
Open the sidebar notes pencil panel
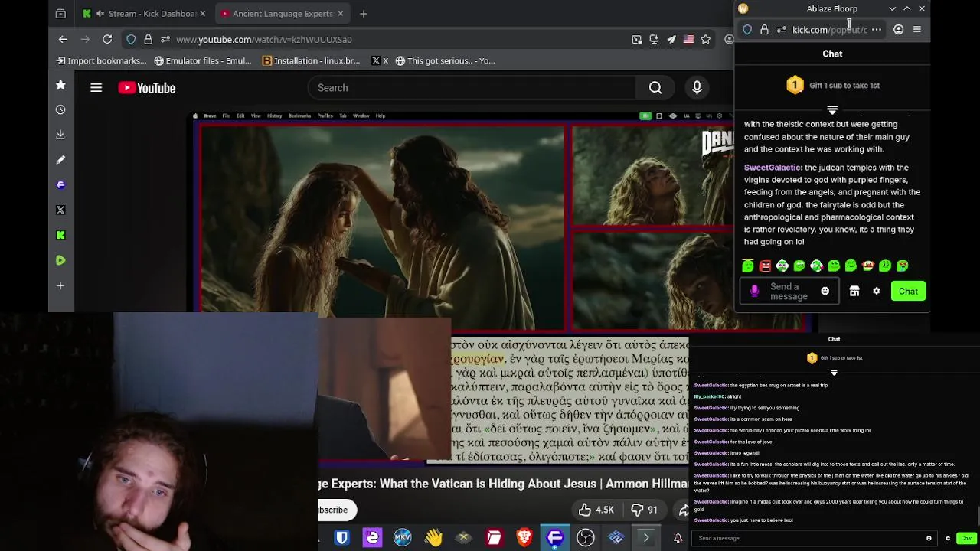point(60,160)
